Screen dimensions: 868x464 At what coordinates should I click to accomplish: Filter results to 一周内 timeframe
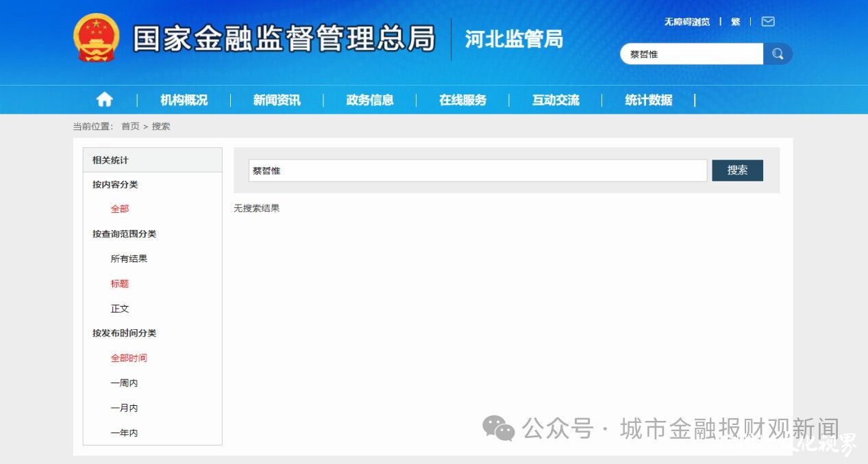click(x=124, y=383)
